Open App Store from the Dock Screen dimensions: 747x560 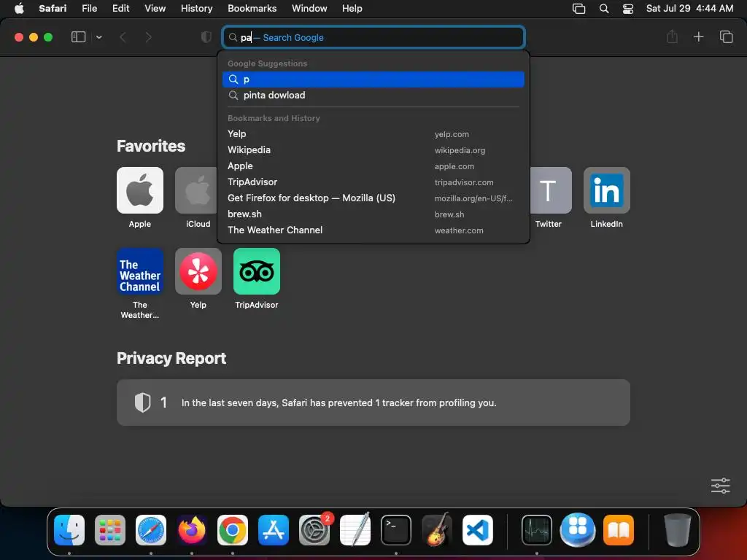coord(274,529)
